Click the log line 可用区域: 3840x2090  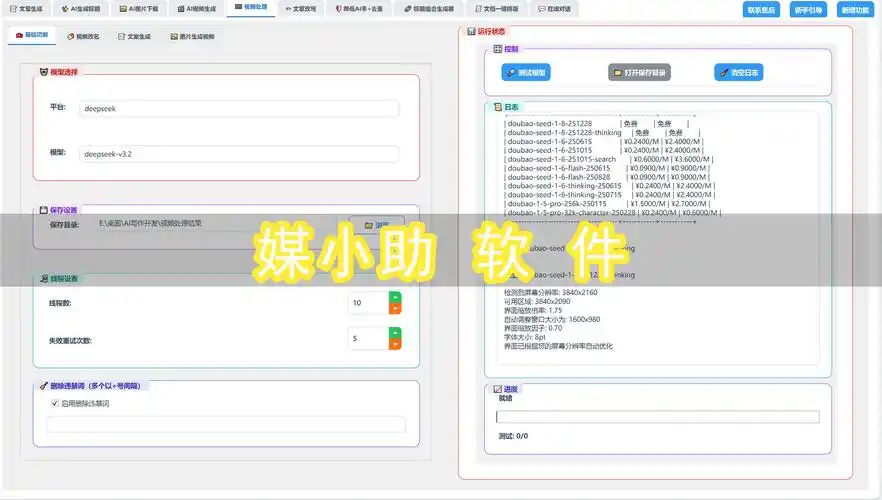click(537, 301)
